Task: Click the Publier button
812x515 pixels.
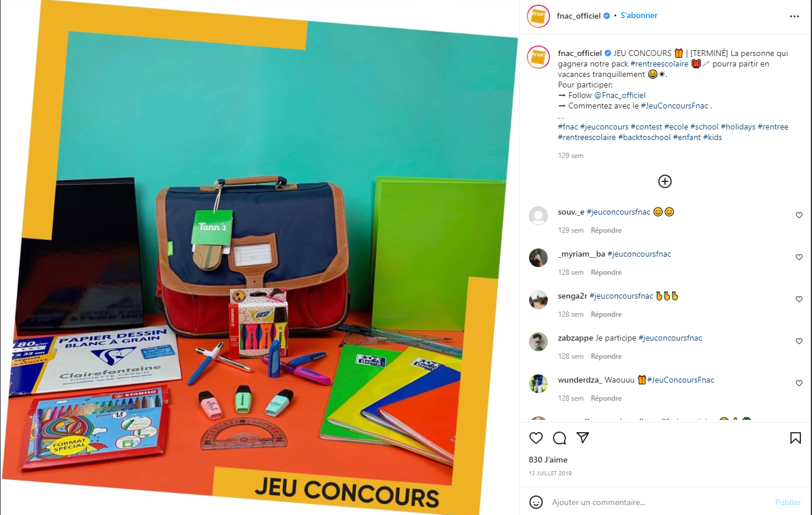Action: click(x=788, y=502)
